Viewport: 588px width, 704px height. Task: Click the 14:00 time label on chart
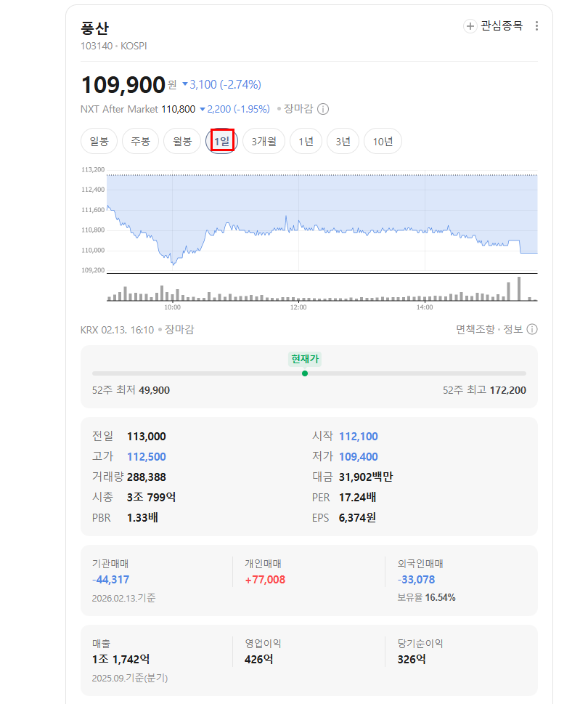(x=425, y=307)
